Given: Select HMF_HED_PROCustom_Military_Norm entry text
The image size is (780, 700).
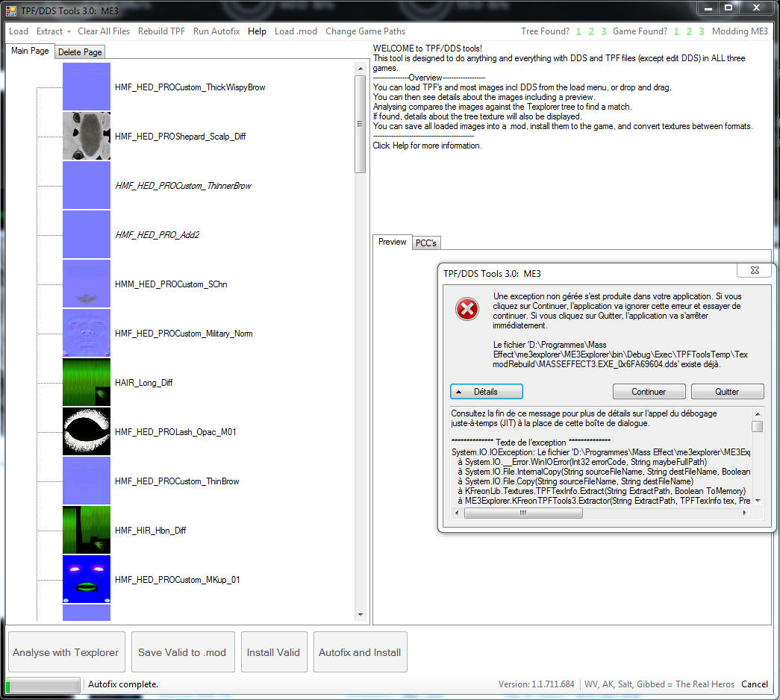Looking at the screenshot, I should coord(184,334).
